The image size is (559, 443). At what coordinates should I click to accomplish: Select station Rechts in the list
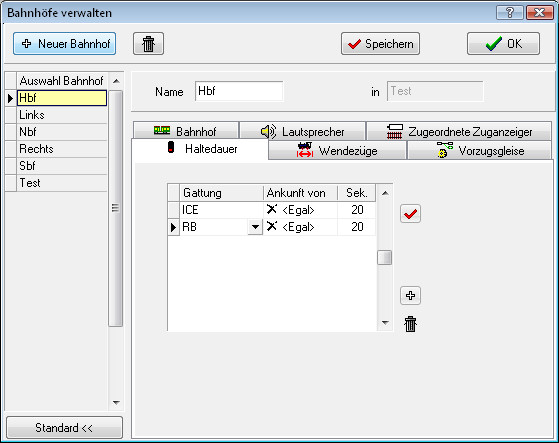[x=61, y=149]
